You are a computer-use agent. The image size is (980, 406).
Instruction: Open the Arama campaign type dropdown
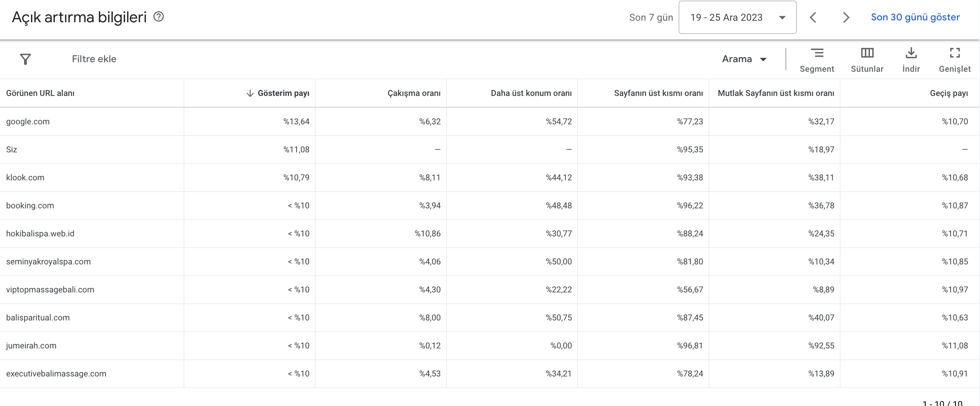click(x=744, y=59)
